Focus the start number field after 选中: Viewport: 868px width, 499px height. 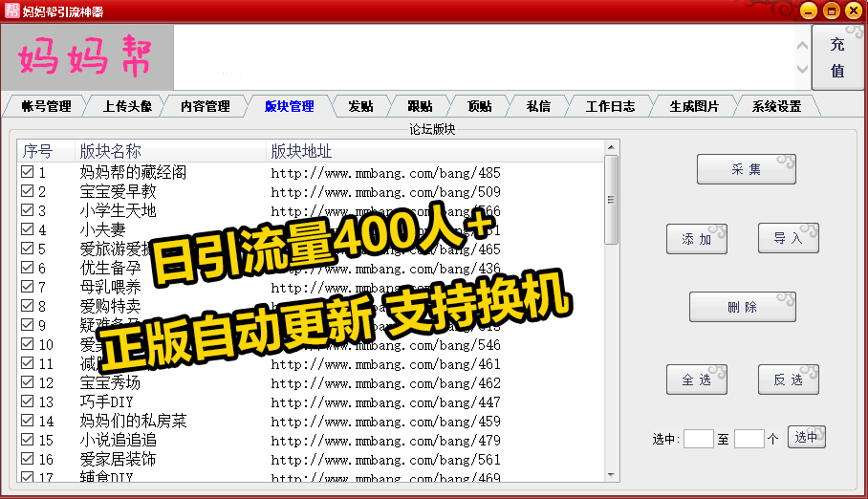pos(699,439)
